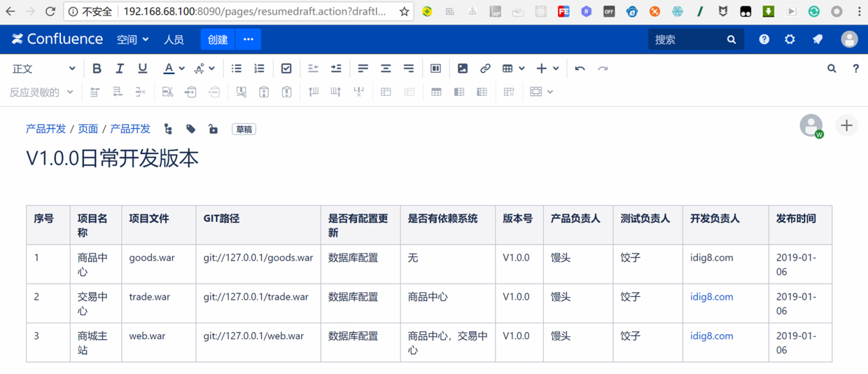Viewport: 868px width, 374px height.
Task: Insert a hyperlink
Action: 485,69
